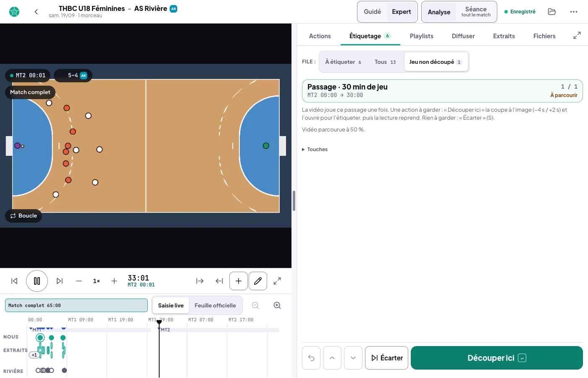Skip to the start of the video
The width and height of the screenshot is (588, 378).
[x=14, y=281]
